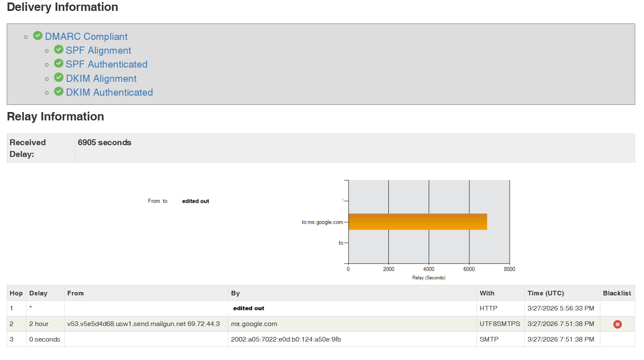Click the green check beside DKIM Authenticated
The height and width of the screenshot is (360, 644).
click(x=59, y=91)
